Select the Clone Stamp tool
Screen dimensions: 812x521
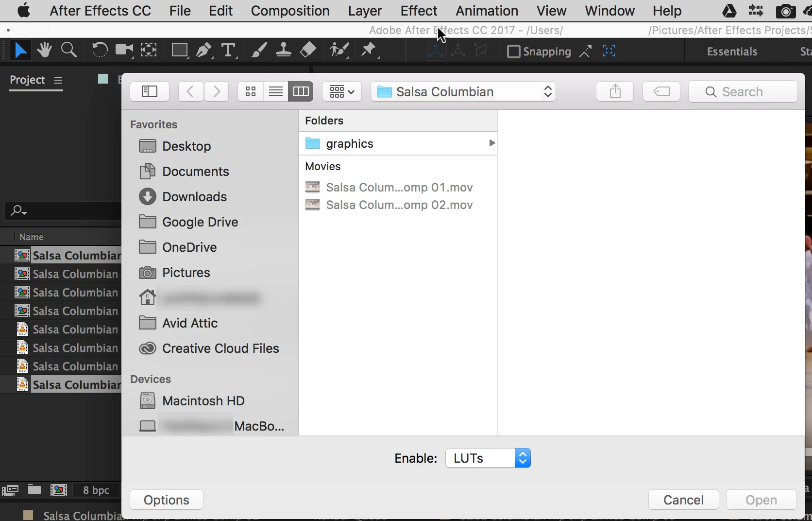(284, 50)
